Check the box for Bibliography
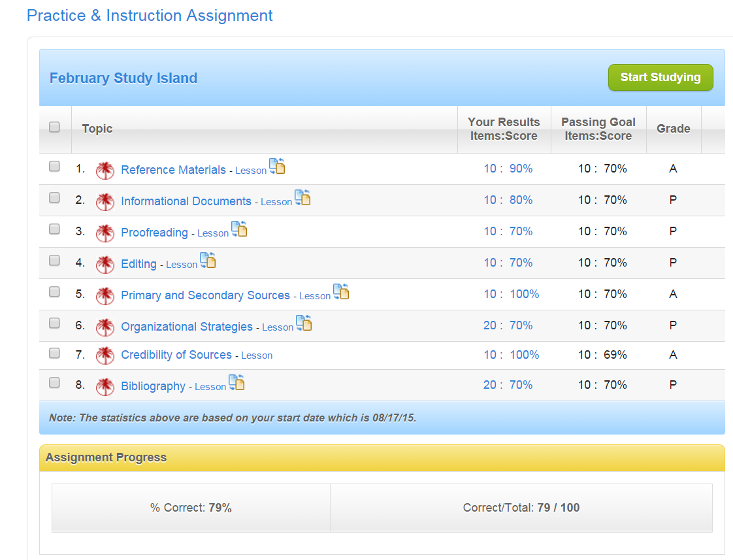Screen dimensions: 733x560 55,382
